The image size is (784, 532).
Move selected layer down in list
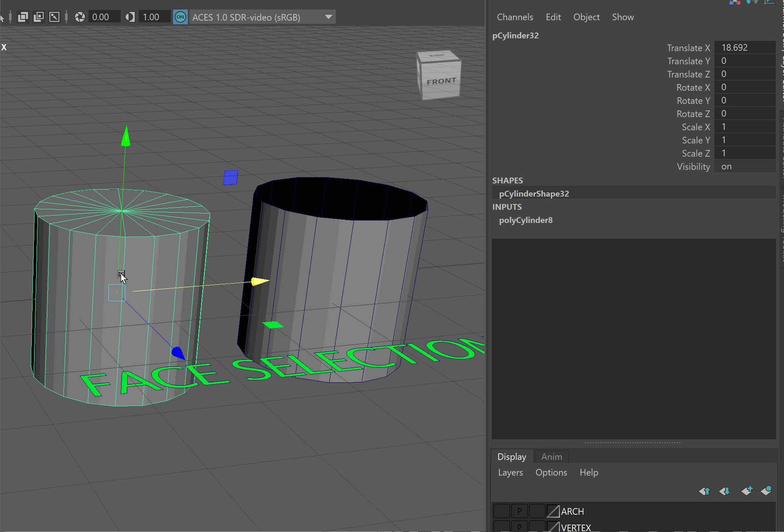click(x=724, y=491)
